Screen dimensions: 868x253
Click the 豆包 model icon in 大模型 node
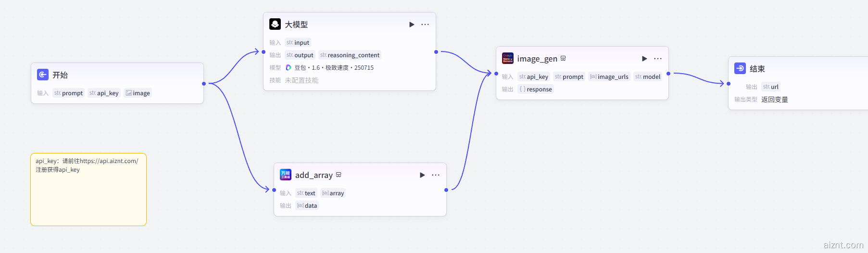coord(289,68)
